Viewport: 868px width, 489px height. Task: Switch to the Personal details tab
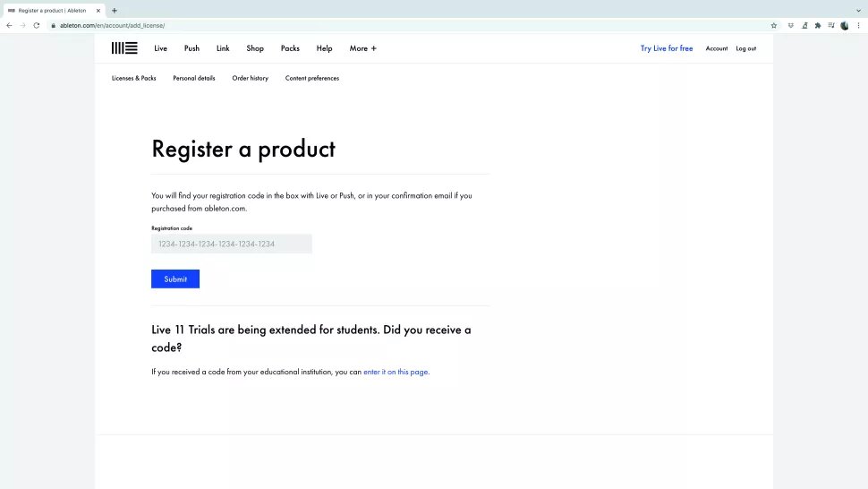194,78
